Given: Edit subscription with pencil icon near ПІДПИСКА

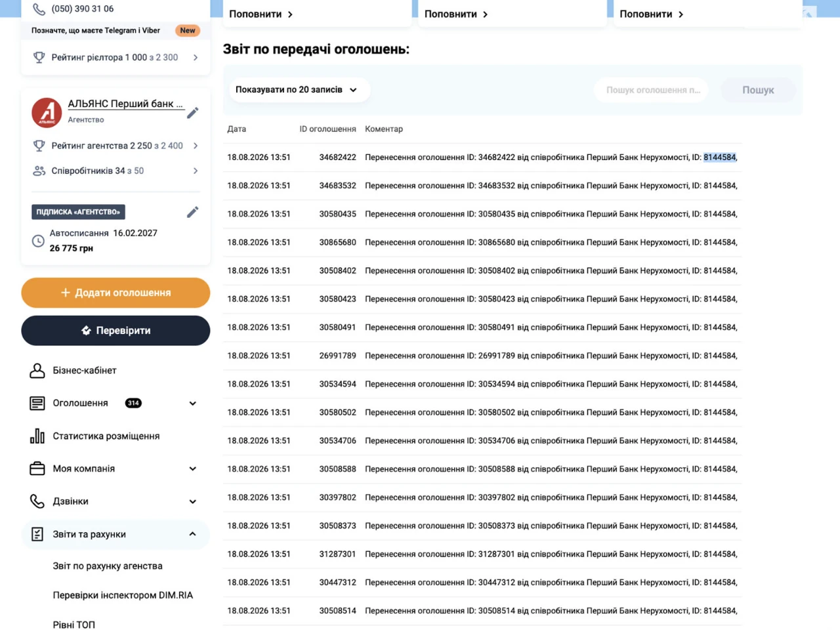Looking at the screenshot, I should (x=192, y=212).
